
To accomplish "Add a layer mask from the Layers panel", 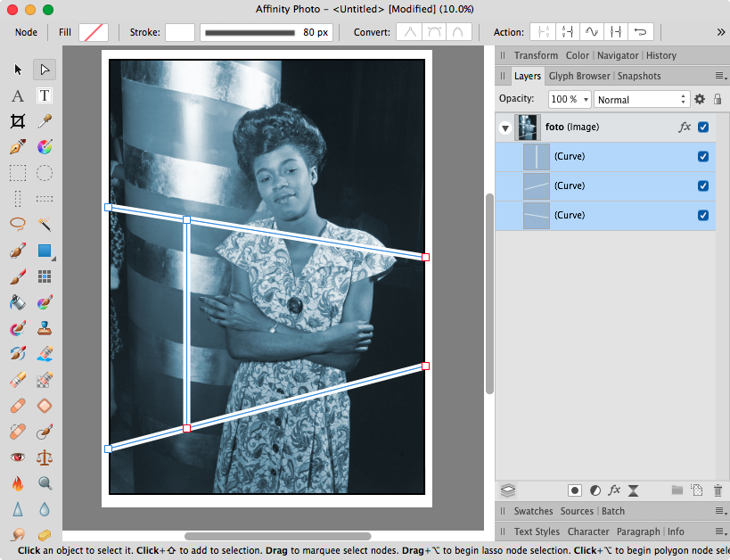I will [573, 490].
